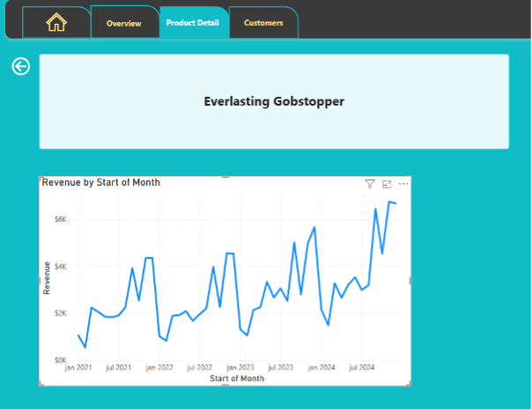Screen dimensions: 532x410
Task: Click the jan 2024 axis label
Action: click(x=321, y=367)
